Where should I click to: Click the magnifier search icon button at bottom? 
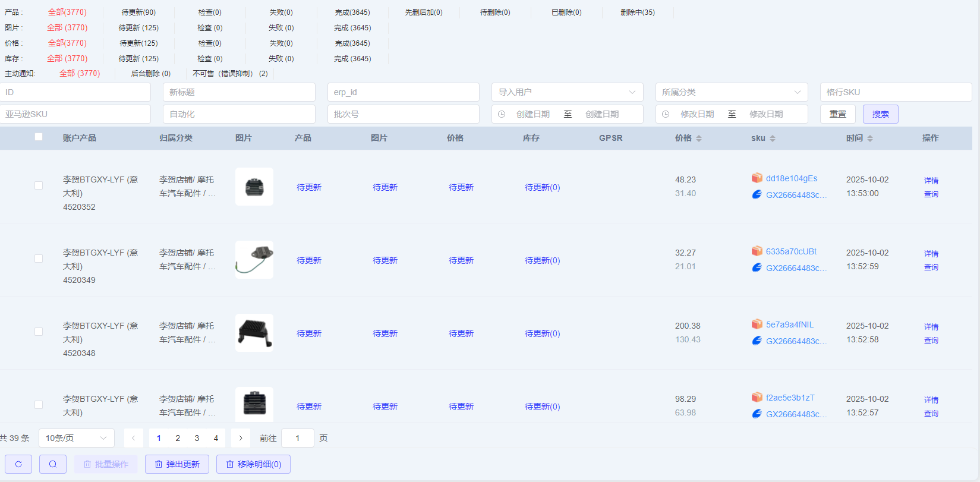(x=53, y=464)
